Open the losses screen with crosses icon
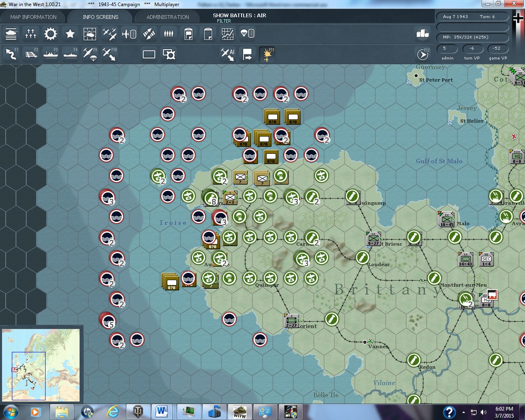This screenshot has height=420, width=525. (31, 34)
